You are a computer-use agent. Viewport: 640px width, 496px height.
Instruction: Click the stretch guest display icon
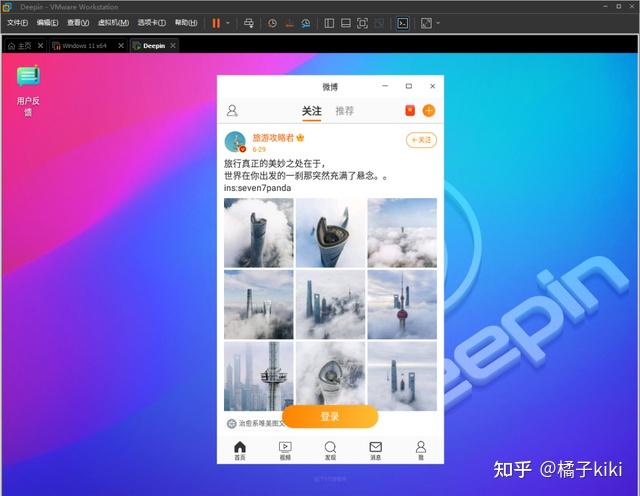[x=426, y=23]
